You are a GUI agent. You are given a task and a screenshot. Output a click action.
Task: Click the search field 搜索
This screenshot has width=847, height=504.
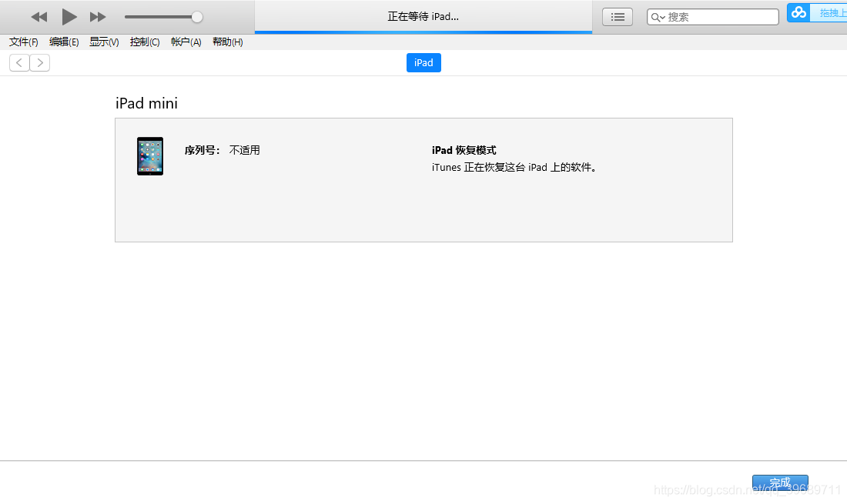click(x=712, y=17)
